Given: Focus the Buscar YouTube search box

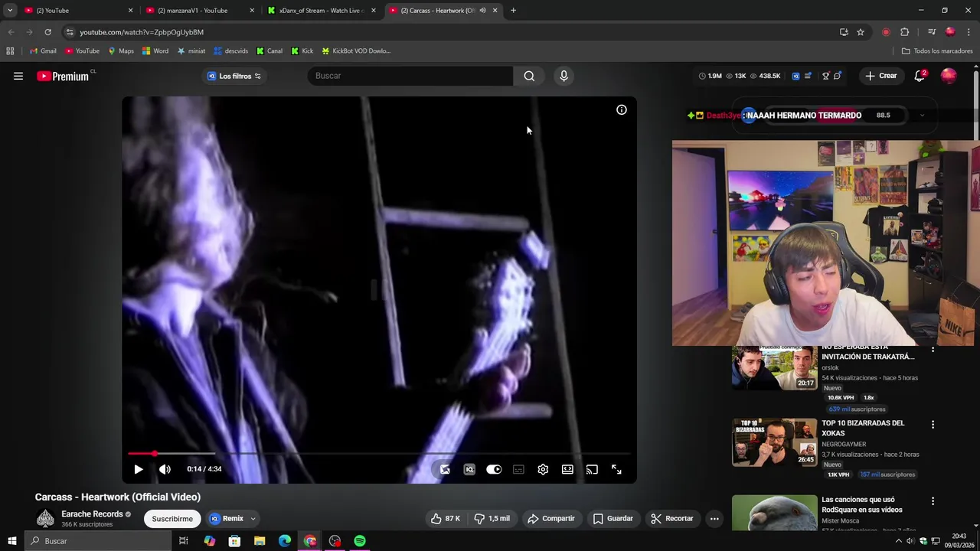Looking at the screenshot, I should tap(410, 76).
